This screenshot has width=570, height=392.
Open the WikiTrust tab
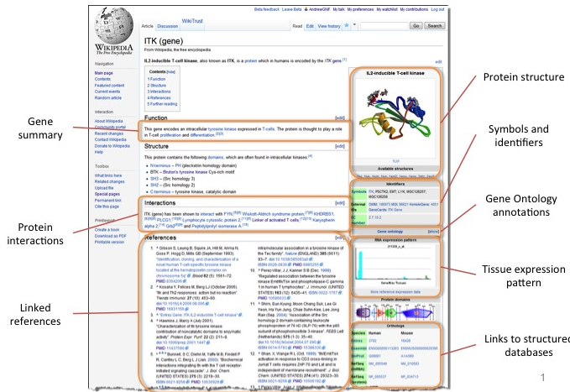pos(192,21)
